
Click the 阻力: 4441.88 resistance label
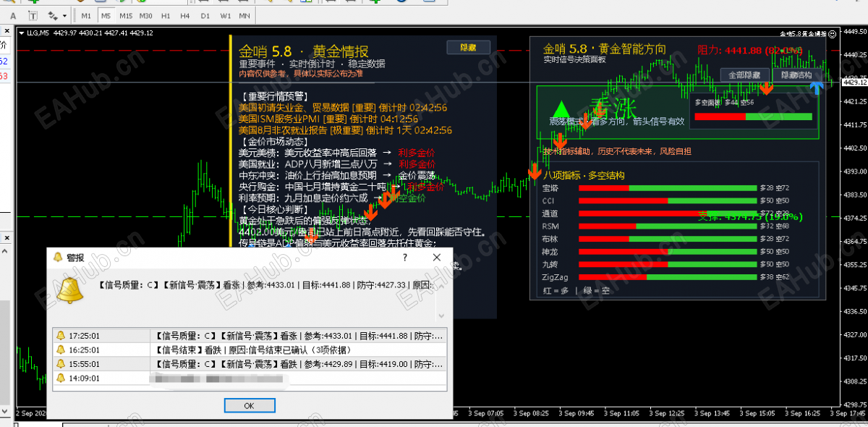pos(749,50)
